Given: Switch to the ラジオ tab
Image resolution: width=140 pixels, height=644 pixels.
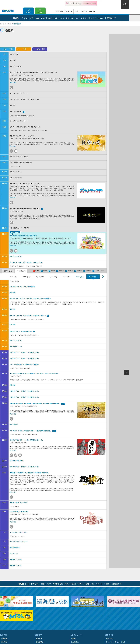Looking at the screenshot, I should tap(40, 11).
